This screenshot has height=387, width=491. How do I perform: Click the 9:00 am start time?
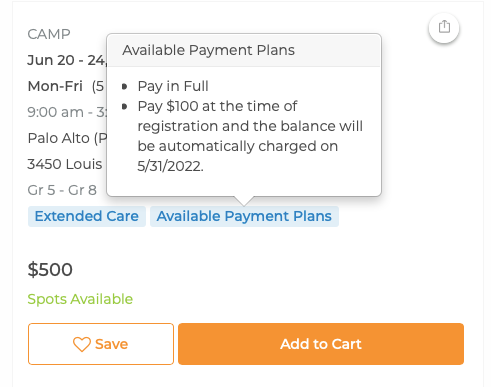tap(55, 112)
